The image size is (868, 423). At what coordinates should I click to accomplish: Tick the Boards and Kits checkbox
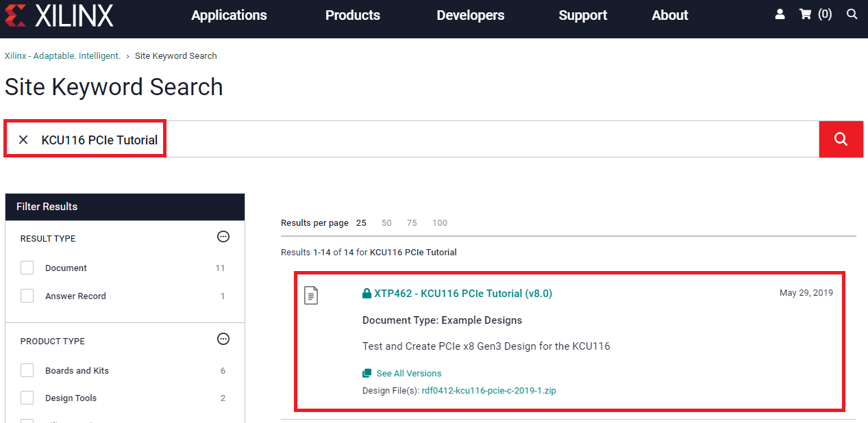point(27,370)
